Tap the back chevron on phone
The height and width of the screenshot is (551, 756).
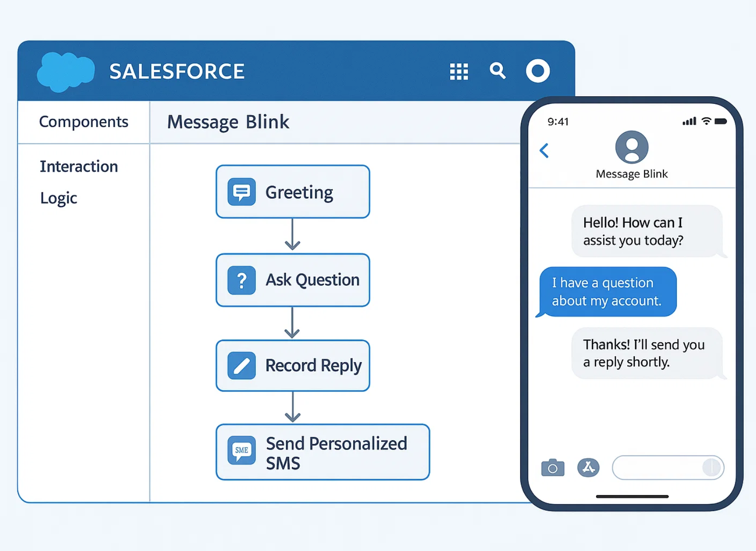(544, 151)
